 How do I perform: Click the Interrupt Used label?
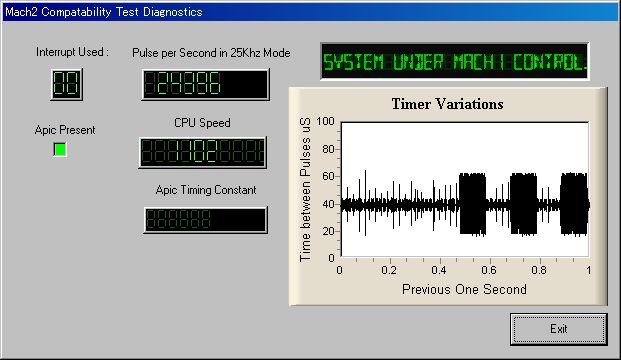tap(72, 52)
